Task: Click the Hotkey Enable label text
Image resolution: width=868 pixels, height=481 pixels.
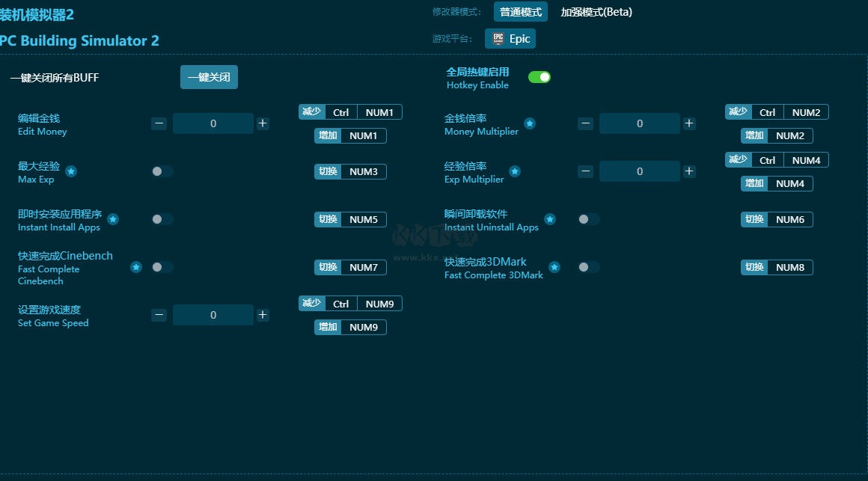Action: tap(477, 85)
